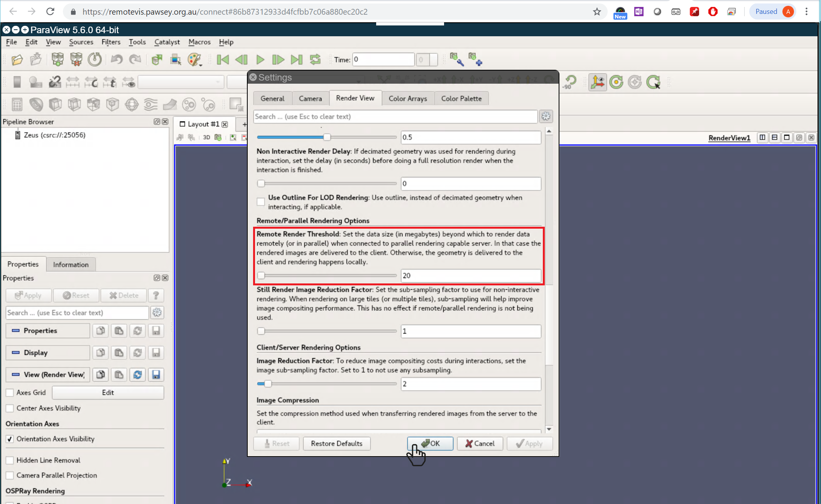Viewport: 821px width, 504px height.
Task: Enable Camera Parallel Projection checkbox
Action: pyautogui.click(x=10, y=475)
